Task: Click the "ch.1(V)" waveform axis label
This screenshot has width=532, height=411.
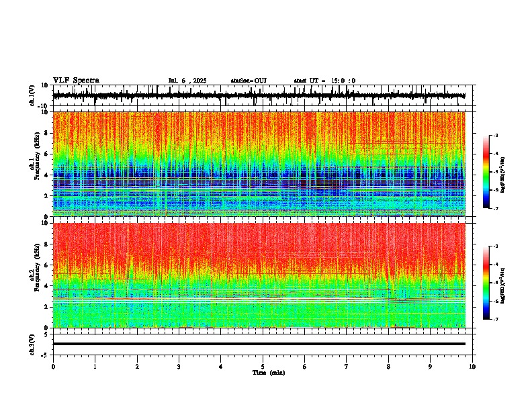Action: (32, 95)
